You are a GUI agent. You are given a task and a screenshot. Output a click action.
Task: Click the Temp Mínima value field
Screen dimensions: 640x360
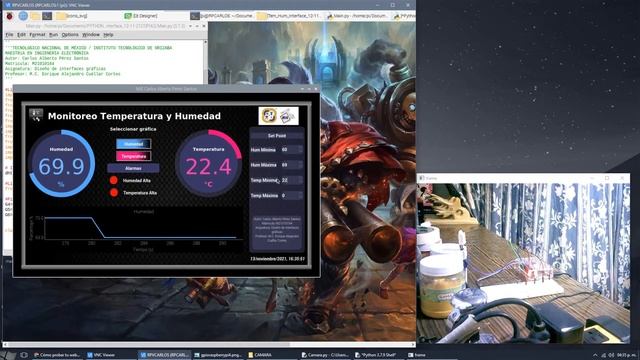click(291, 180)
